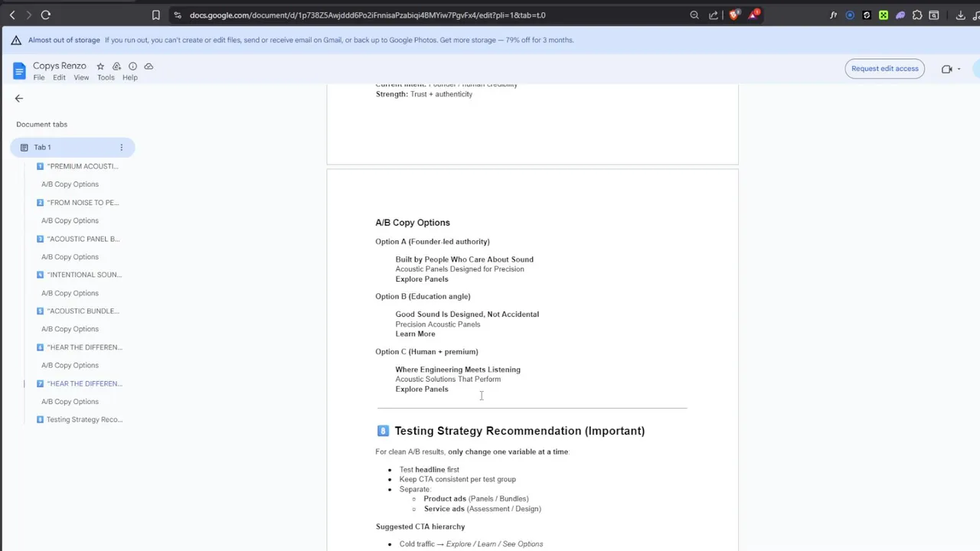Open A/B Copy Options under PREMIUM ACOUSTI
The height and width of the screenshot is (551, 980).
point(70,184)
